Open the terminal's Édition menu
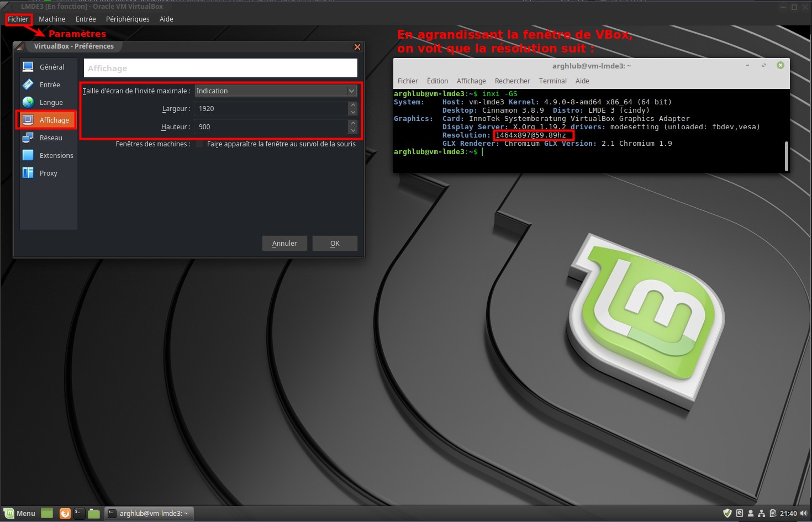The image size is (812, 522). pyautogui.click(x=437, y=81)
